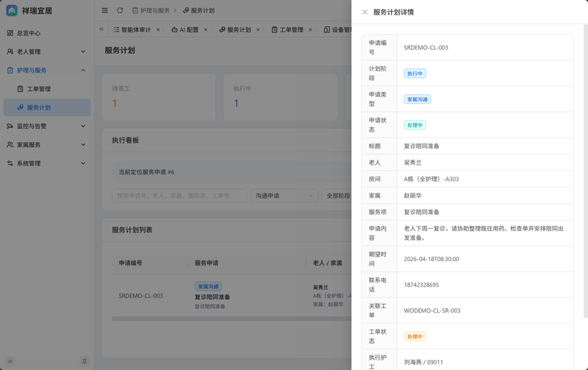Click 复诊陪同准备 title in table row
Viewport: 588px width, 370px height.
(x=212, y=297)
